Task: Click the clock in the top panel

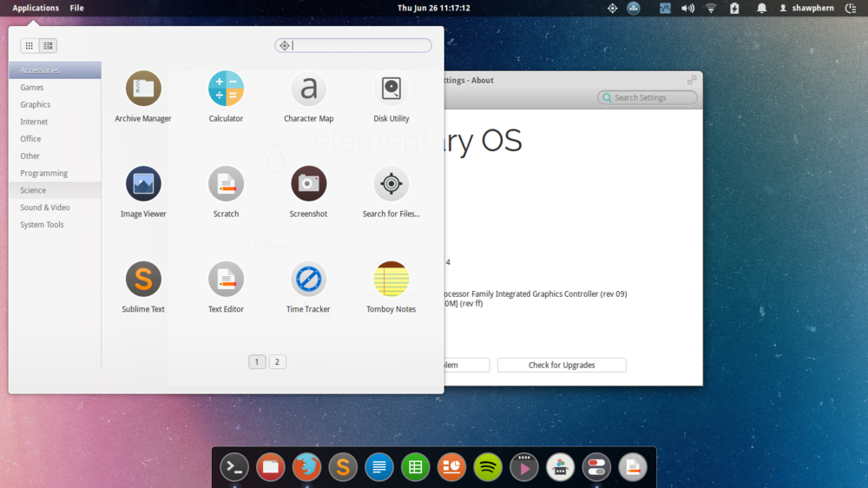Action: click(433, 8)
